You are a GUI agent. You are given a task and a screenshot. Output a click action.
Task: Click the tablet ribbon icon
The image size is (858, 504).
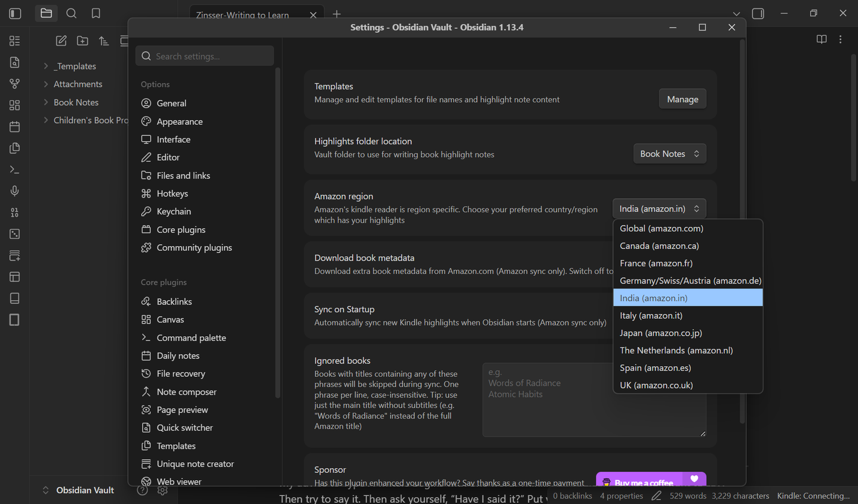click(15, 320)
